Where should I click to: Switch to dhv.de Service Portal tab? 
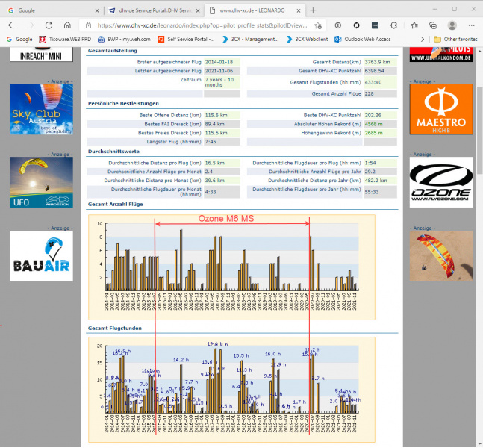(153, 10)
